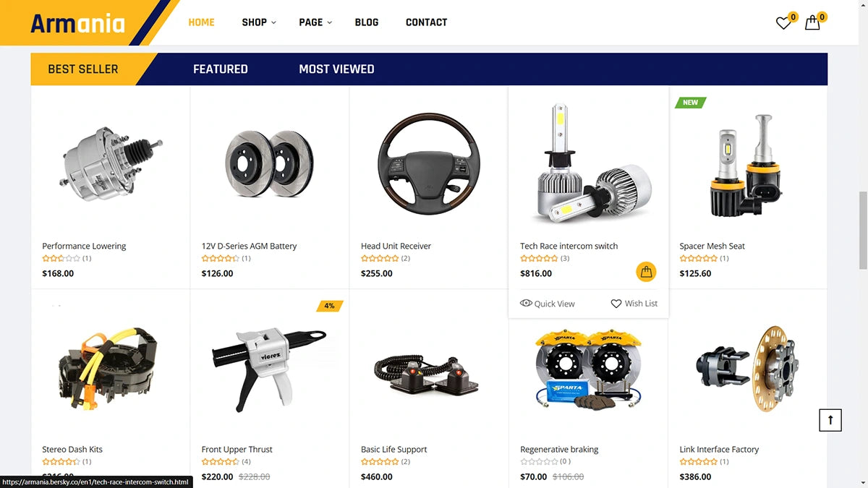Viewport: 868px width, 488px height.
Task: Expand the PAGE dropdown menu
Action: 315,22
